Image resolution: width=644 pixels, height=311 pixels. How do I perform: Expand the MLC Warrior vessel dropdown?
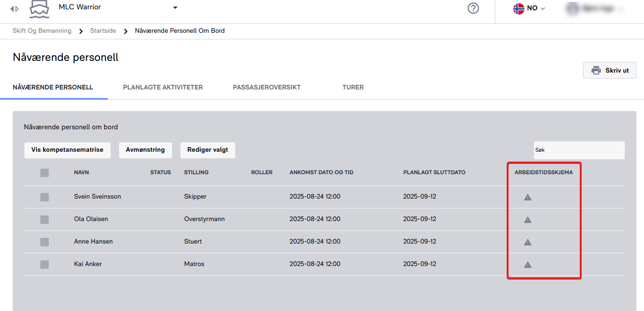coord(175,7)
